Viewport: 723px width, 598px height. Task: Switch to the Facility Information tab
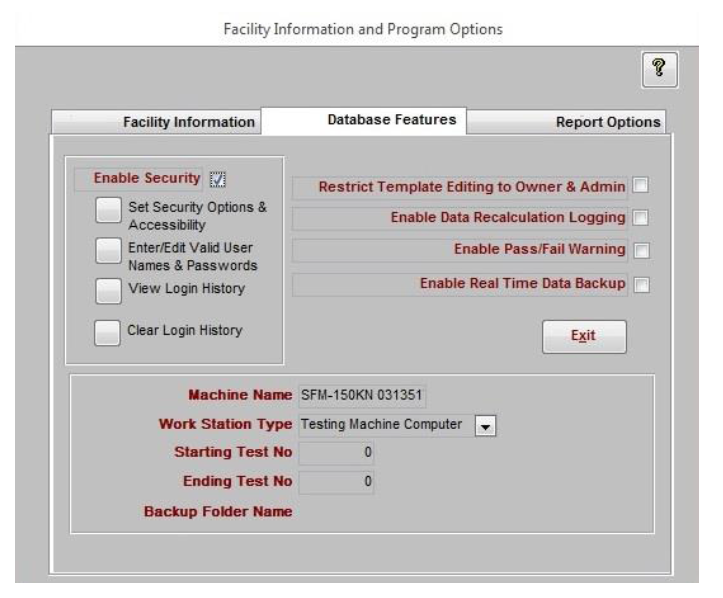pyautogui.click(x=156, y=122)
